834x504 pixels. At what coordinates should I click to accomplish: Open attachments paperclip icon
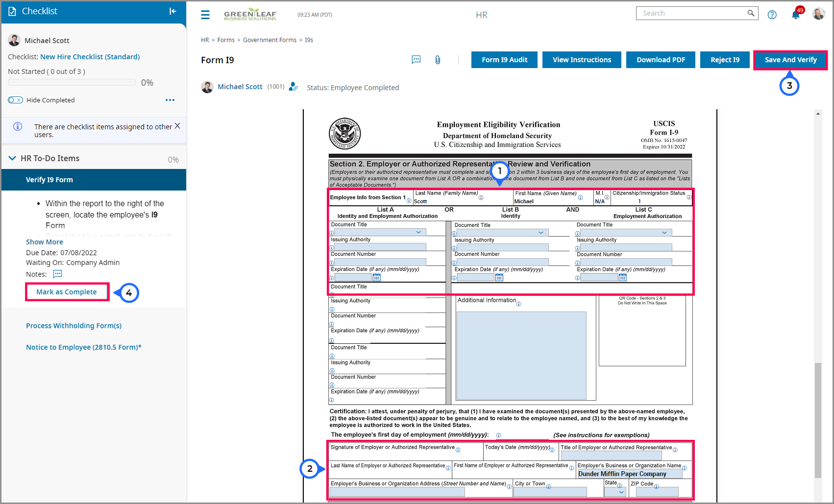click(x=438, y=60)
